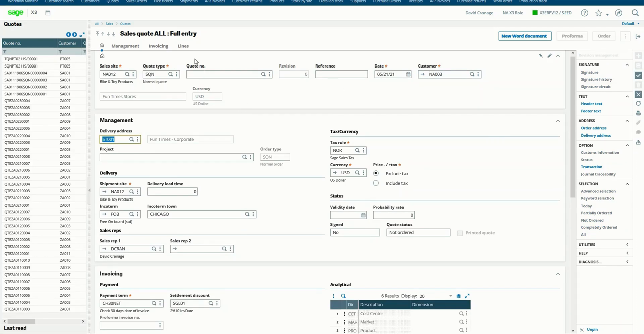Jump to first record arrow
The height and width of the screenshot is (334, 644).
97,34
